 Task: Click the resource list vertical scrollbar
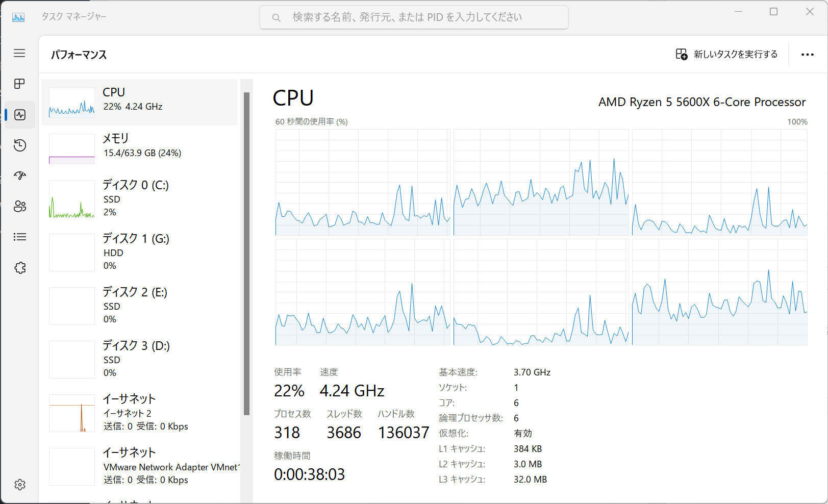(x=246, y=254)
